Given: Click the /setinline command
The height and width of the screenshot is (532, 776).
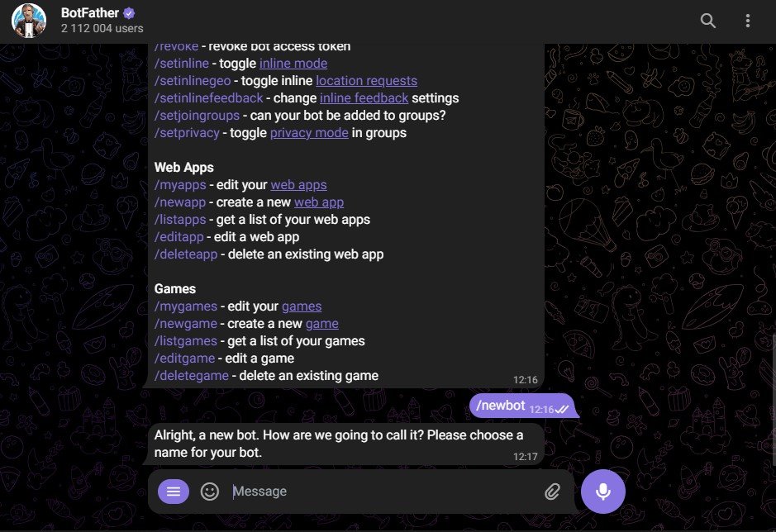Looking at the screenshot, I should (182, 64).
